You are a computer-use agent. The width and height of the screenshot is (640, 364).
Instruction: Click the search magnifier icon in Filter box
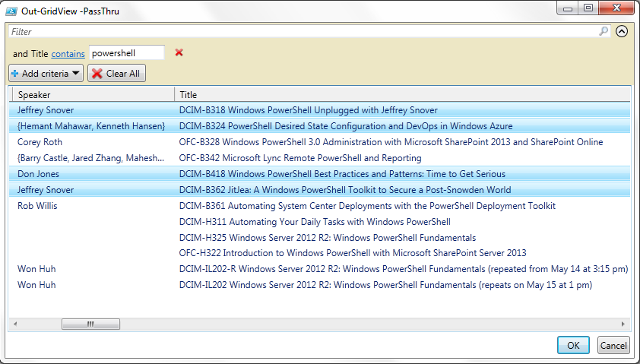tap(604, 32)
